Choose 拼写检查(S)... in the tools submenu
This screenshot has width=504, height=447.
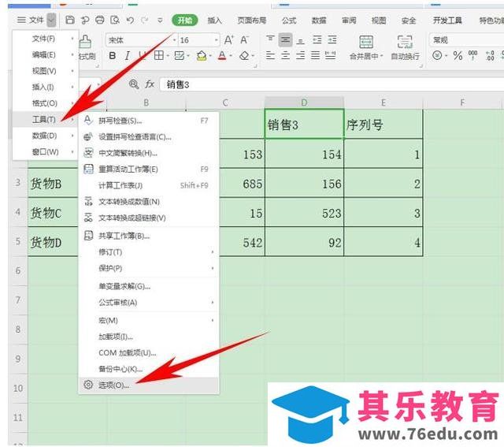point(149,121)
